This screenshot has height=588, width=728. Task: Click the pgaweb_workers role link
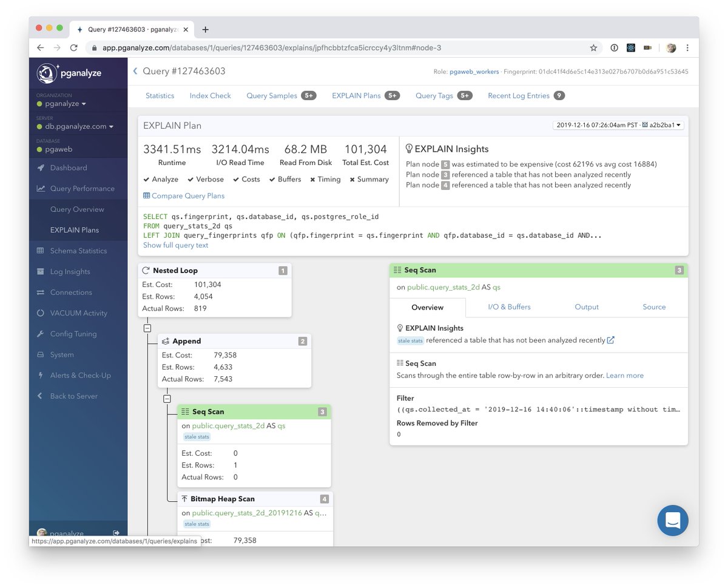coord(473,72)
